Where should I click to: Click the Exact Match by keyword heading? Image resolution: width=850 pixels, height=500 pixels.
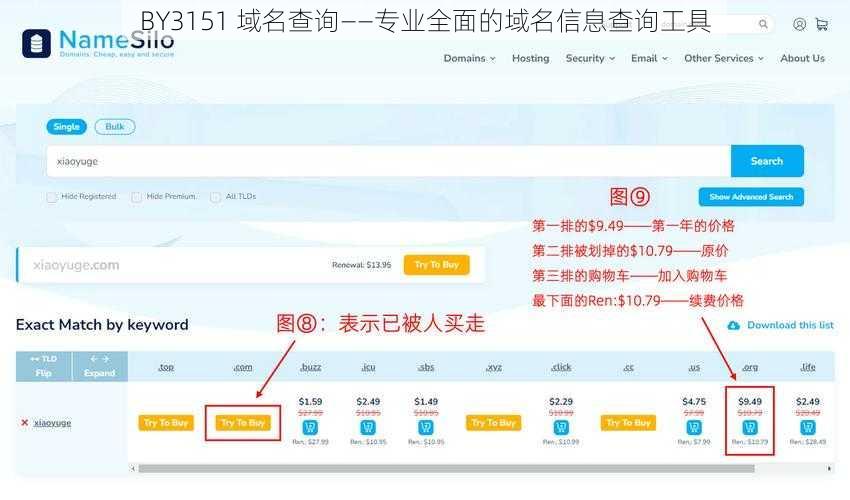pyautogui.click(x=102, y=325)
